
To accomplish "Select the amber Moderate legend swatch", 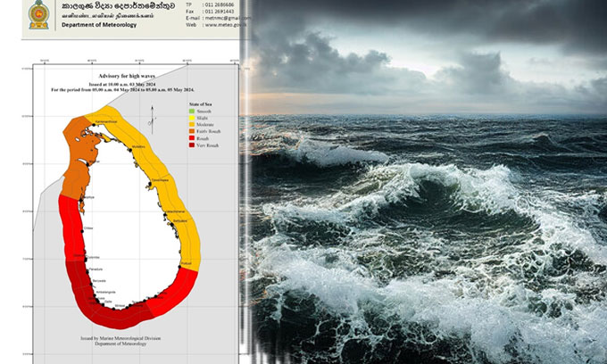I will click(x=192, y=125).
